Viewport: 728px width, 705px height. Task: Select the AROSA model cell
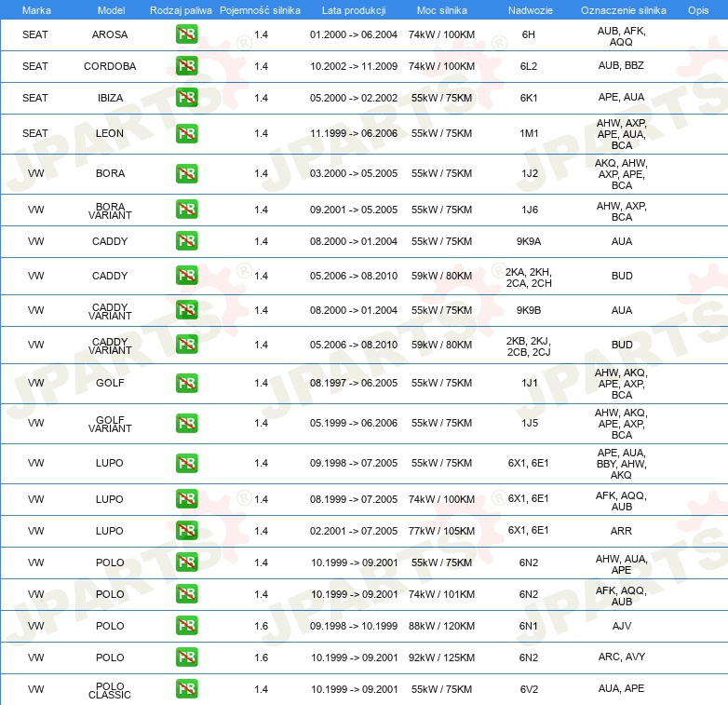(x=110, y=34)
